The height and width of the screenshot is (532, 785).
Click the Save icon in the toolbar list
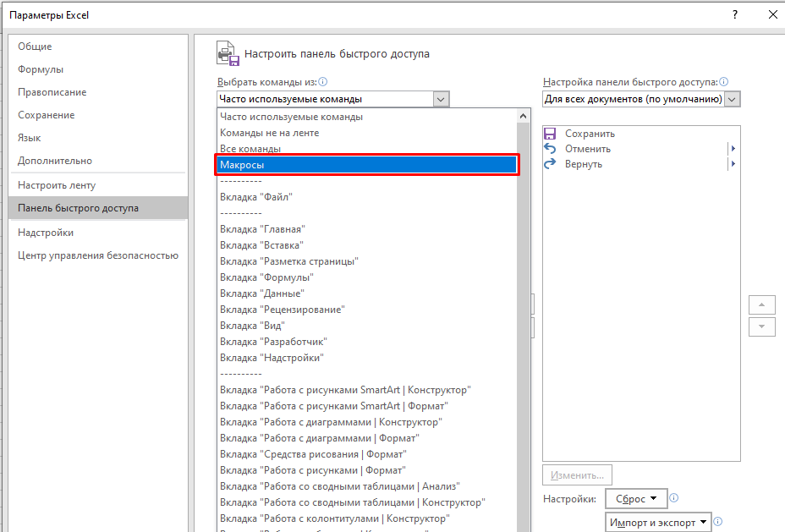click(x=551, y=134)
